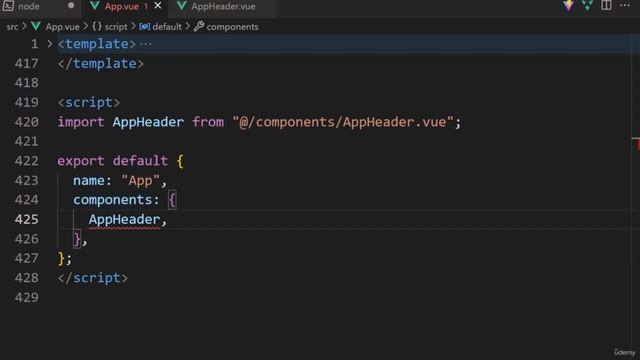The width and height of the screenshot is (640, 360).
Task: Click the closing script tag on line 428
Action: [x=93, y=278]
